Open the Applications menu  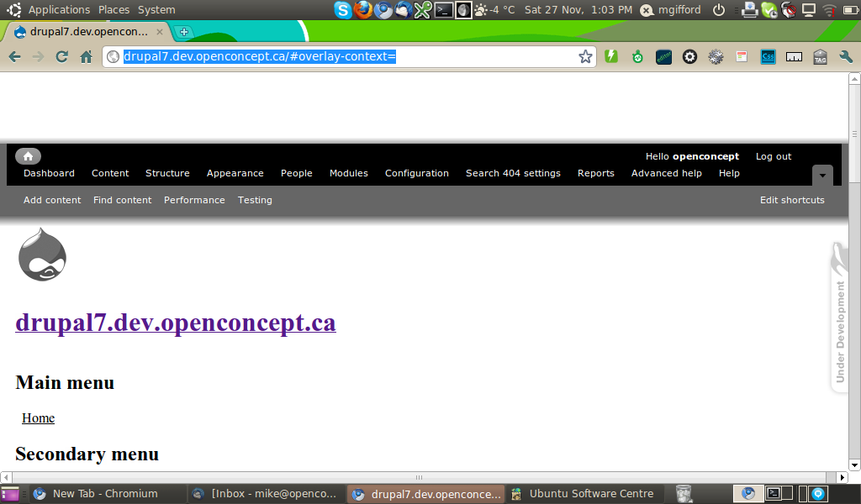coord(59,10)
